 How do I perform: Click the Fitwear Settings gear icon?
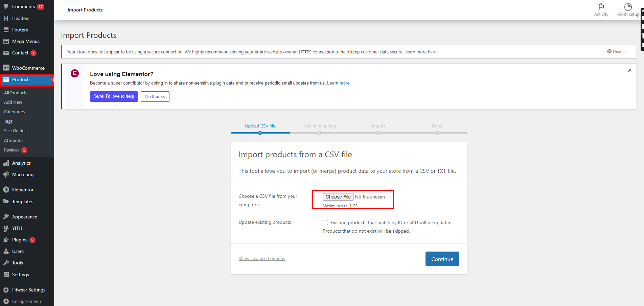point(6,290)
